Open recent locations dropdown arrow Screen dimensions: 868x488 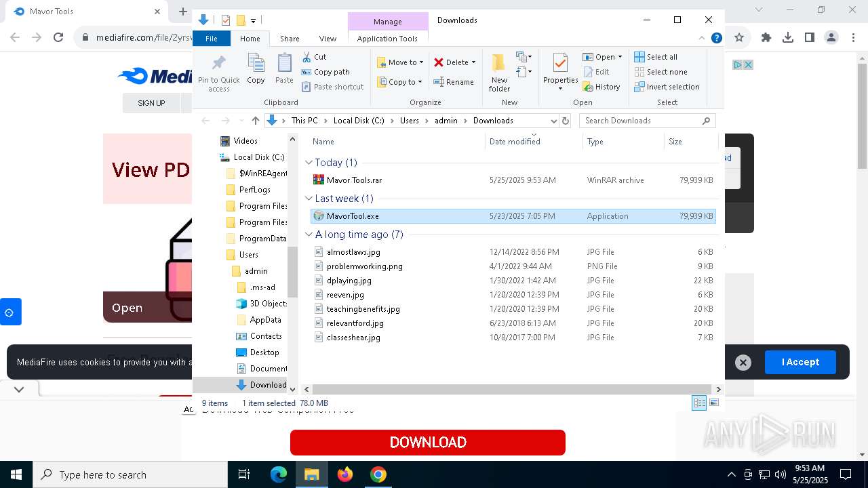point(241,121)
